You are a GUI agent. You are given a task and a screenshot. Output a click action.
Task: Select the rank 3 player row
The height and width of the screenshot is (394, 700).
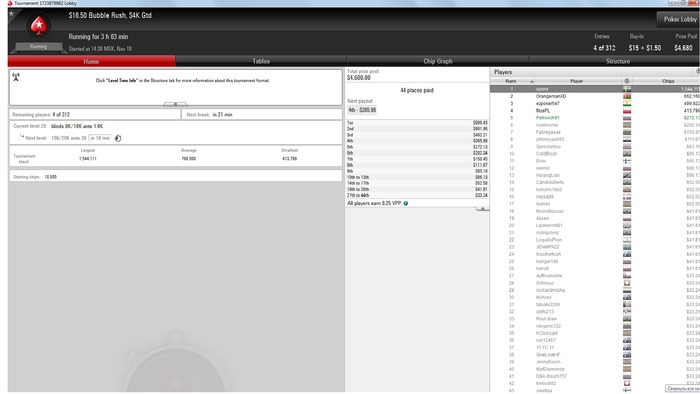(595, 104)
